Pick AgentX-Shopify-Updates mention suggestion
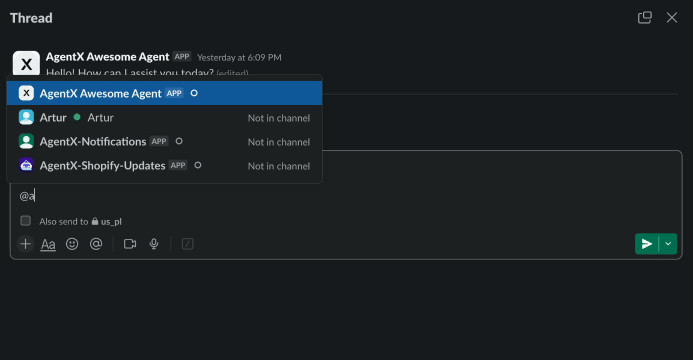 coord(164,166)
